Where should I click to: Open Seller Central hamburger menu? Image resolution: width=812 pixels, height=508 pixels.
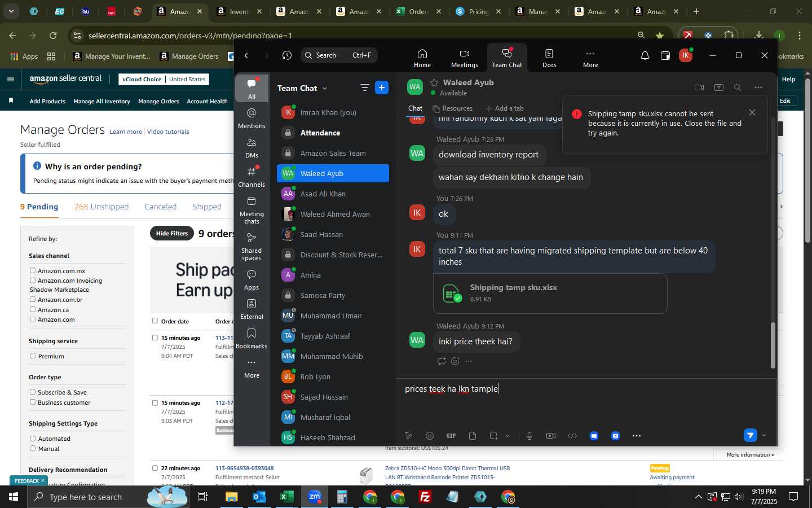11,79
